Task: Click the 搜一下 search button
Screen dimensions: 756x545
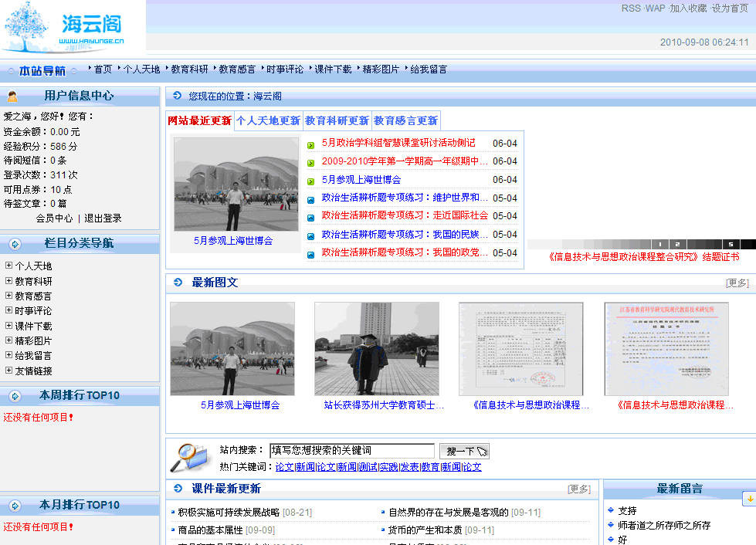Action: click(465, 451)
